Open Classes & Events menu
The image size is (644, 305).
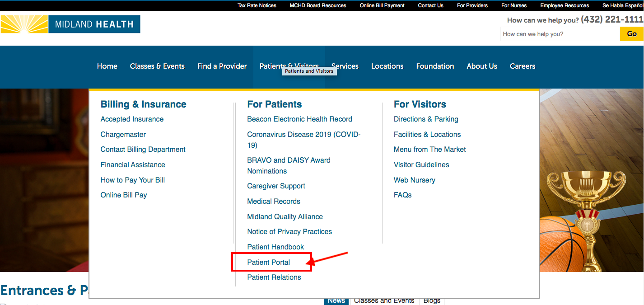157,66
